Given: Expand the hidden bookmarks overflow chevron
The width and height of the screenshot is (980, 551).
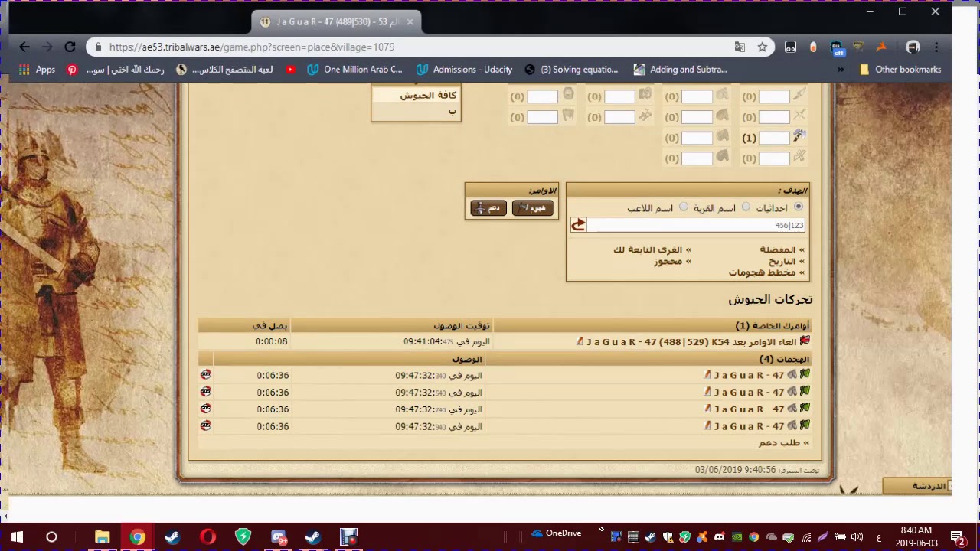Looking at the screenshot, I should (841, 70).
